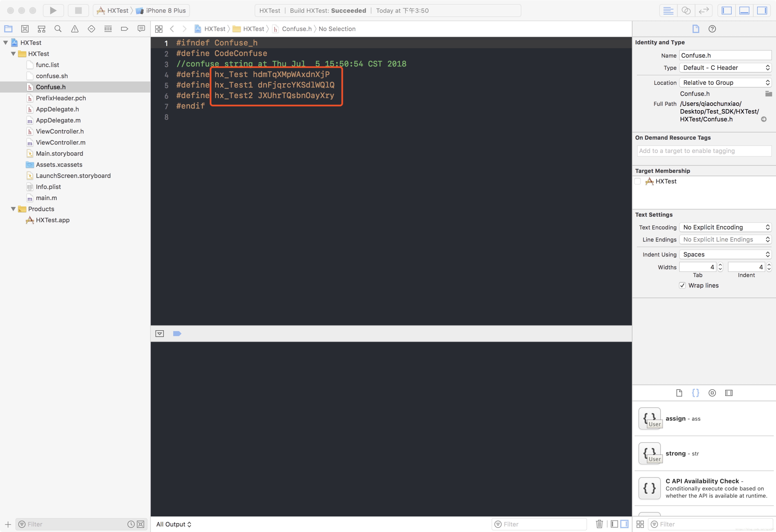
Task: Click the Name field containing Confuse.h
Action: [x=725, y=55]
